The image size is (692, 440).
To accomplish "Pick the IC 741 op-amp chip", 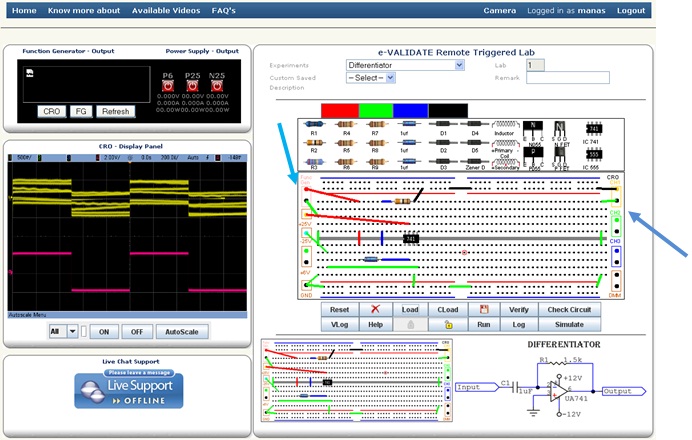I will tap(594, 130).
